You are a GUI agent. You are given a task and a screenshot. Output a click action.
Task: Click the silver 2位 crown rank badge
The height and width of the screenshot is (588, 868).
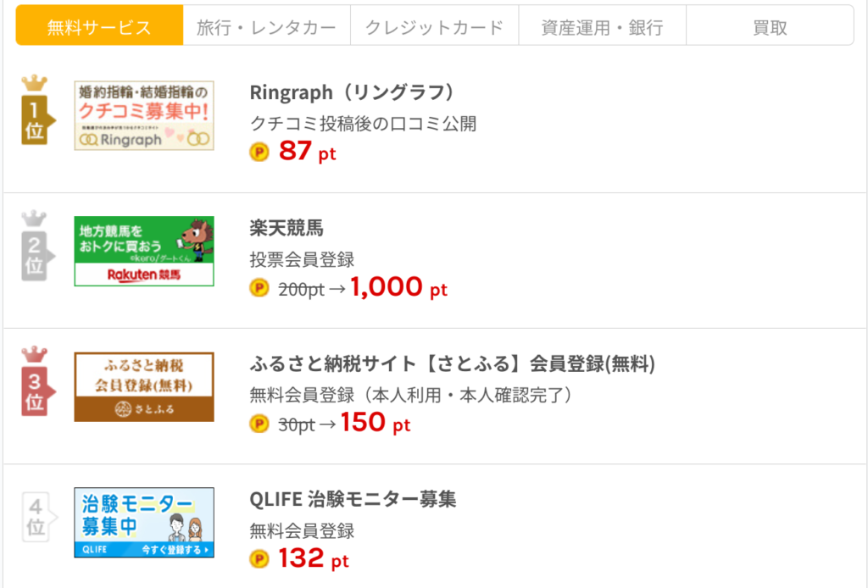[37, 246]
